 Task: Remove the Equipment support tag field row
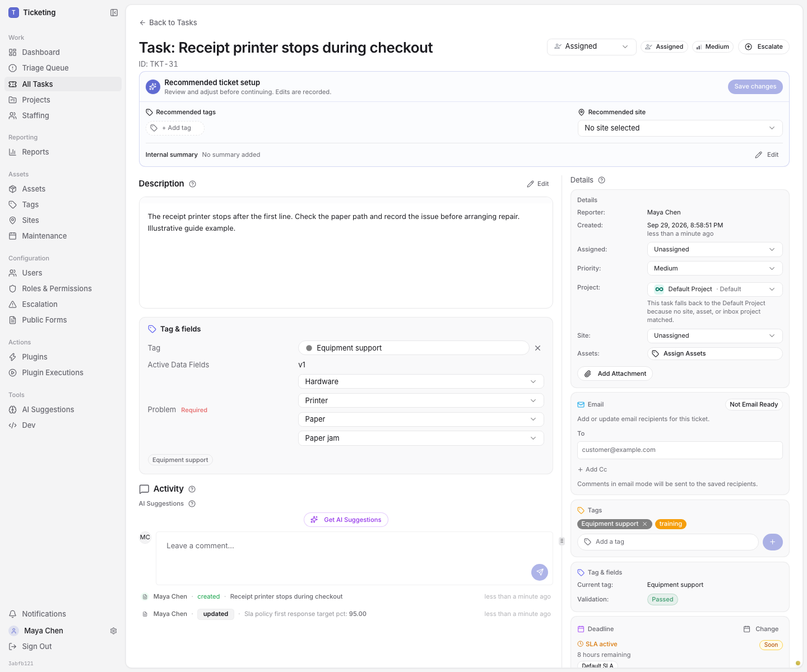click(537, 348)
